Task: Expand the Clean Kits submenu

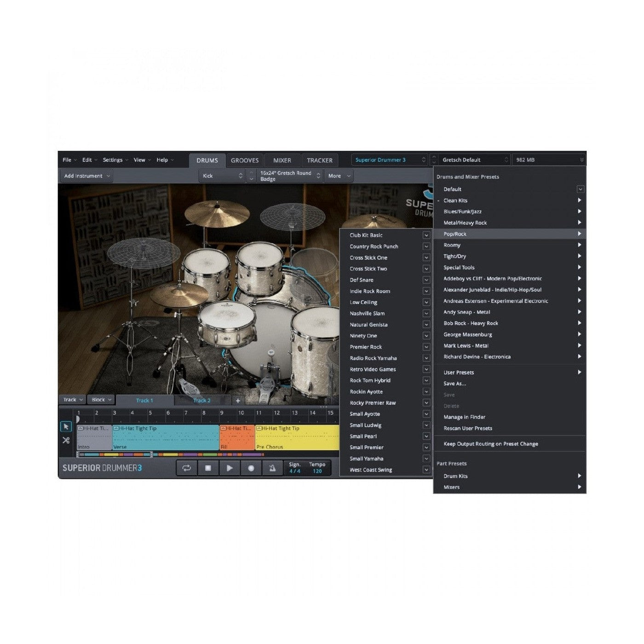Action: coord(510,201)
